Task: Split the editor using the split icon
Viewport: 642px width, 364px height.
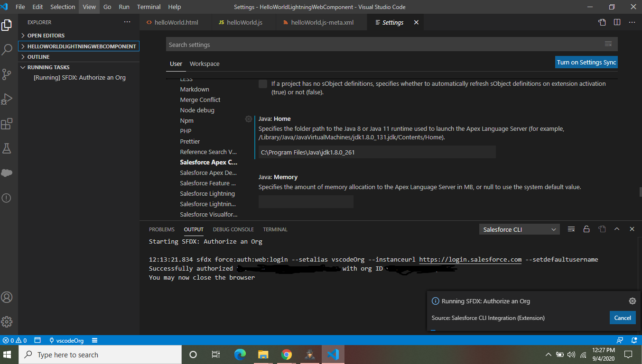Action: (616, 22)
